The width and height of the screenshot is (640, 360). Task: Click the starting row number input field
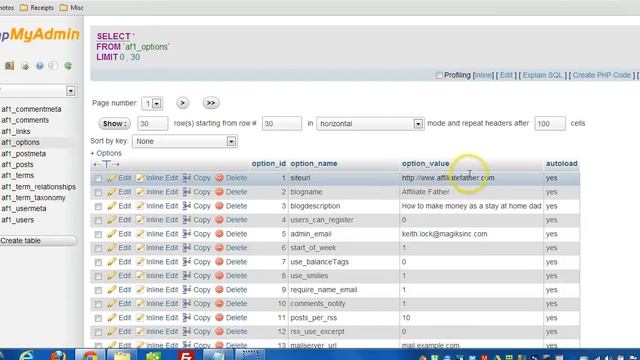(282, 123)
